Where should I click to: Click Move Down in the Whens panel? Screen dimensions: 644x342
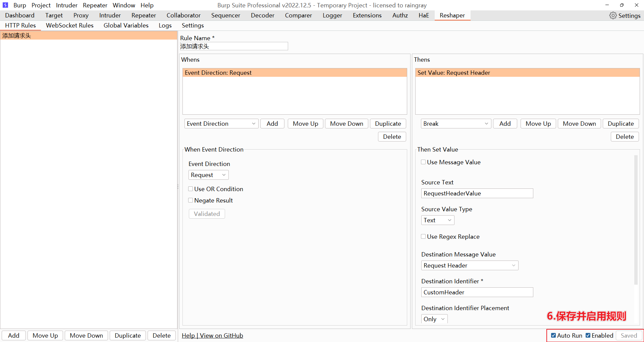[346, 124]
